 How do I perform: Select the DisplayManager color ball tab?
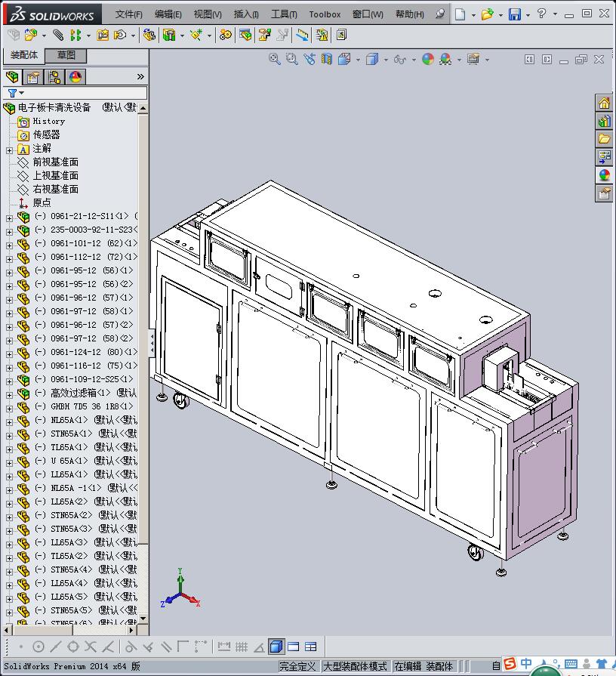coord(75,77)
